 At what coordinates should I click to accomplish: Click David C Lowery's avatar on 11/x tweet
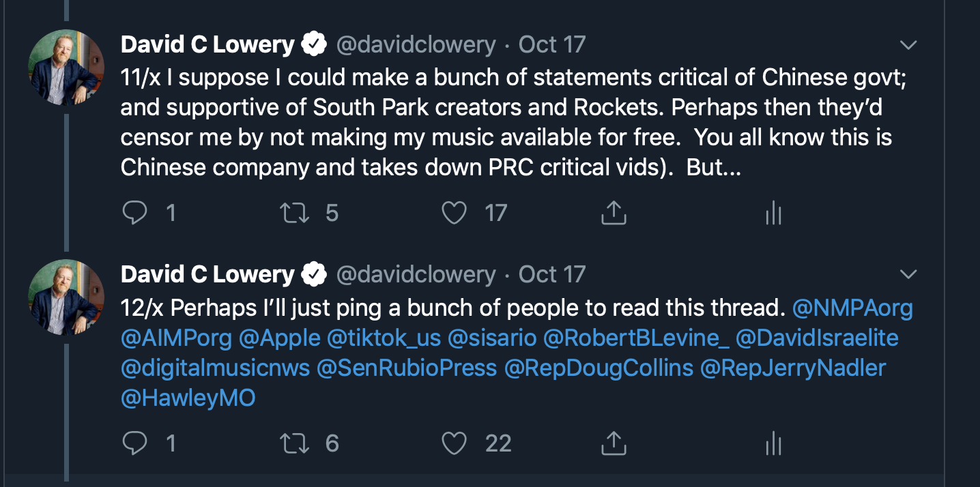click(x=66, y=68)
